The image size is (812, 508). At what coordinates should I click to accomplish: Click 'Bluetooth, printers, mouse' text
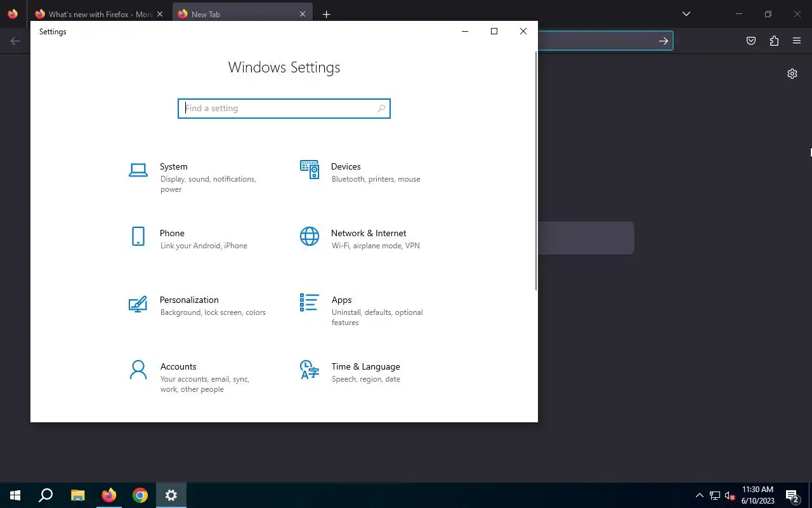[376, 179]
